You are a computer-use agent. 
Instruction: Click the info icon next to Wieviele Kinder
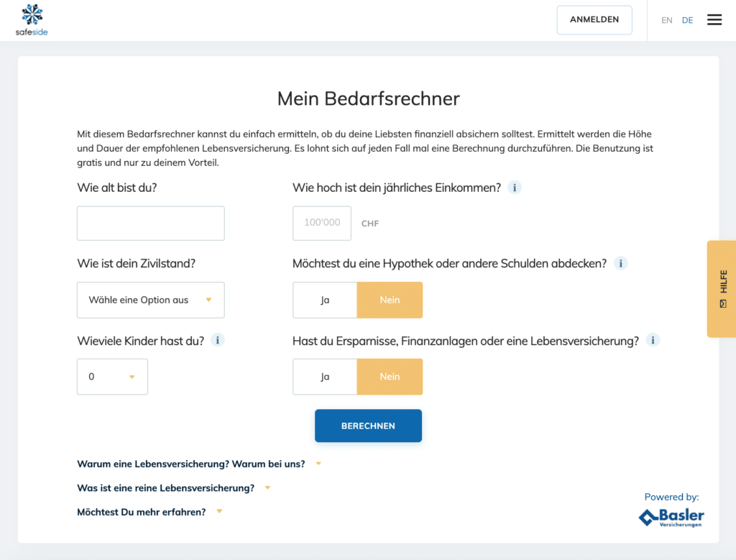tap(217, 339)
